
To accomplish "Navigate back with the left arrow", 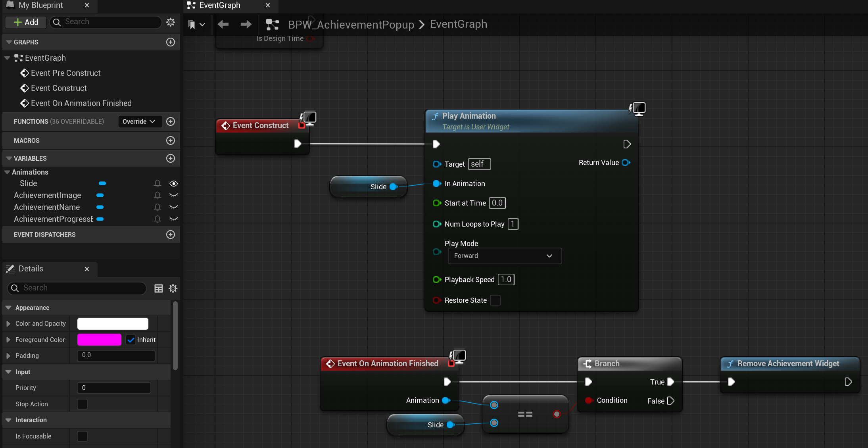I will pyautogui.click(x=223, y=25).
